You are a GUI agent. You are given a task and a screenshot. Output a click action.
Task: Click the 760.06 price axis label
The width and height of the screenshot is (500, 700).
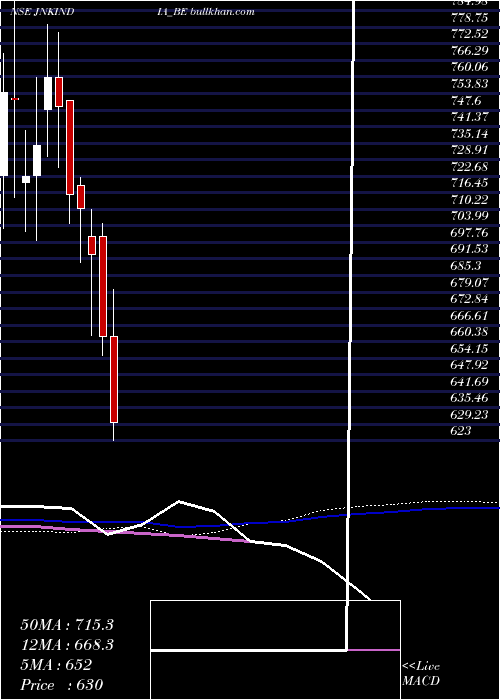pos(469,68)
